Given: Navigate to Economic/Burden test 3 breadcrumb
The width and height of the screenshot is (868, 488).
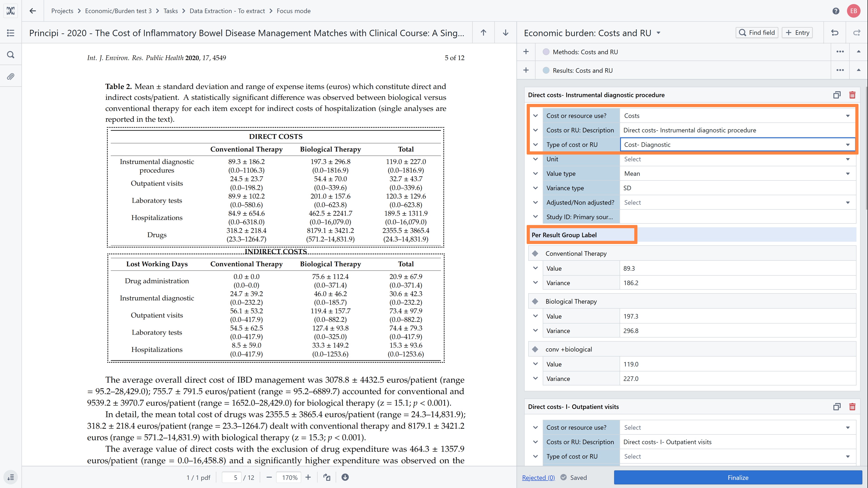Looking at the screenshot, I should pos(118,11).
